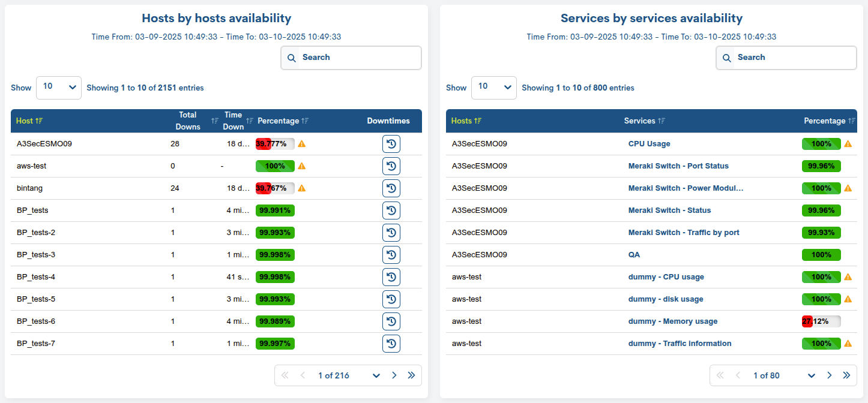Screen dimensions: 868x403
Task: Click warning icon beside dummy - disk usage
Action: tap(848, 299)
